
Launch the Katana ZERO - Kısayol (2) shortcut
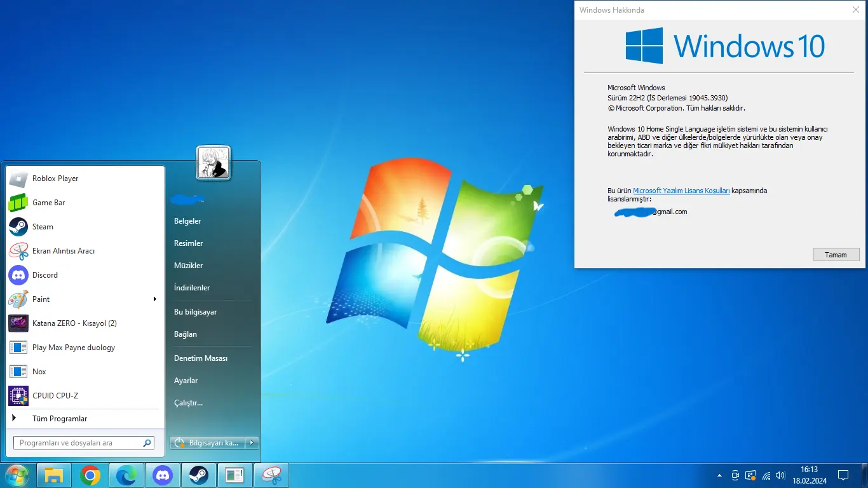86,323
